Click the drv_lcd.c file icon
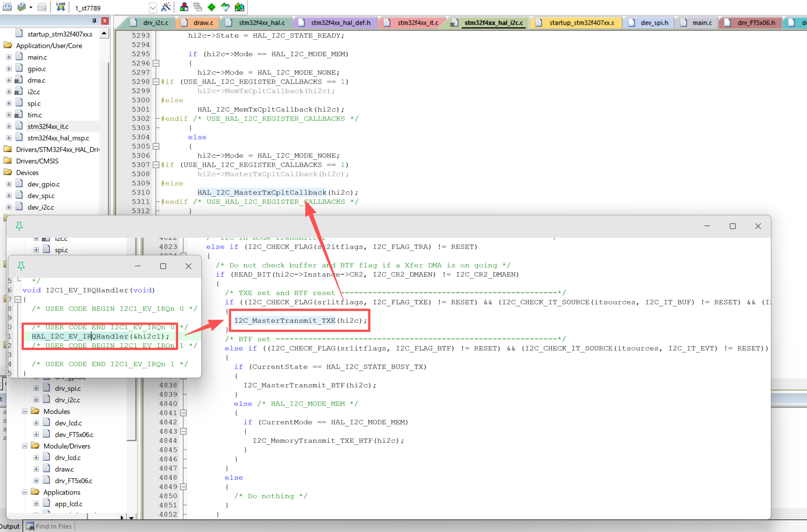Image resolution: width=807 pixels, height=532 pixels. 47,457
